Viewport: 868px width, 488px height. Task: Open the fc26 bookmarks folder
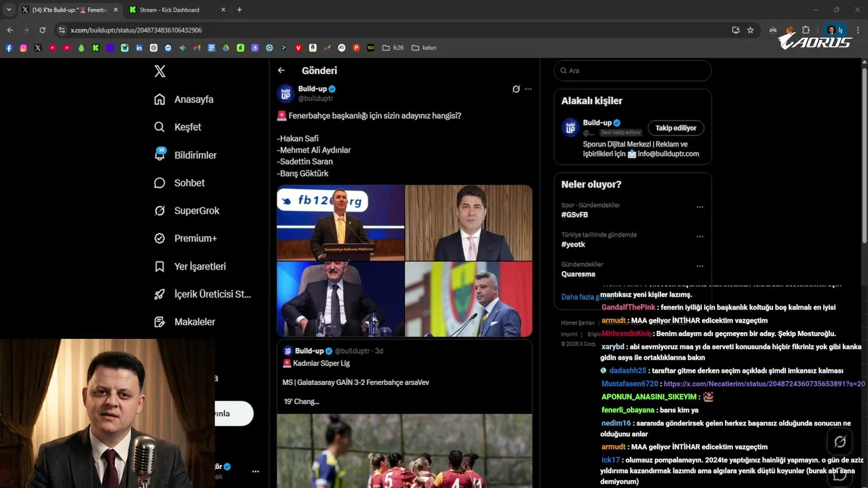pos(393,48)
